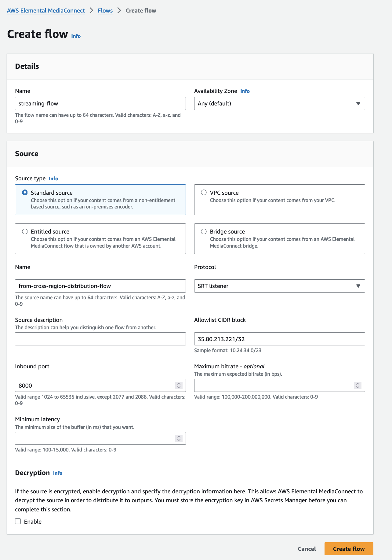Open Info next to Decryption heading
The width and height of the screenshot is (392, 560).
click(58, 473)
